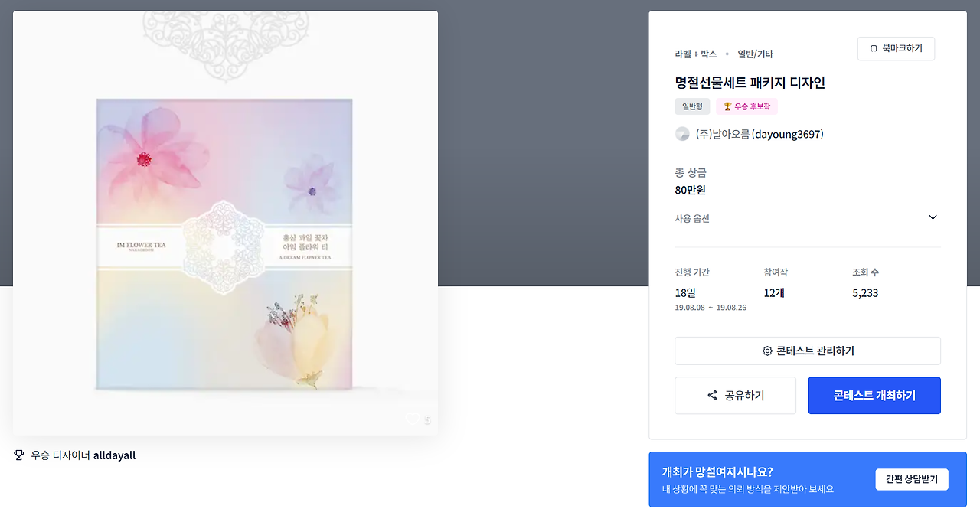
Task: Click the bookmark square icon
Action: [874, 48]
